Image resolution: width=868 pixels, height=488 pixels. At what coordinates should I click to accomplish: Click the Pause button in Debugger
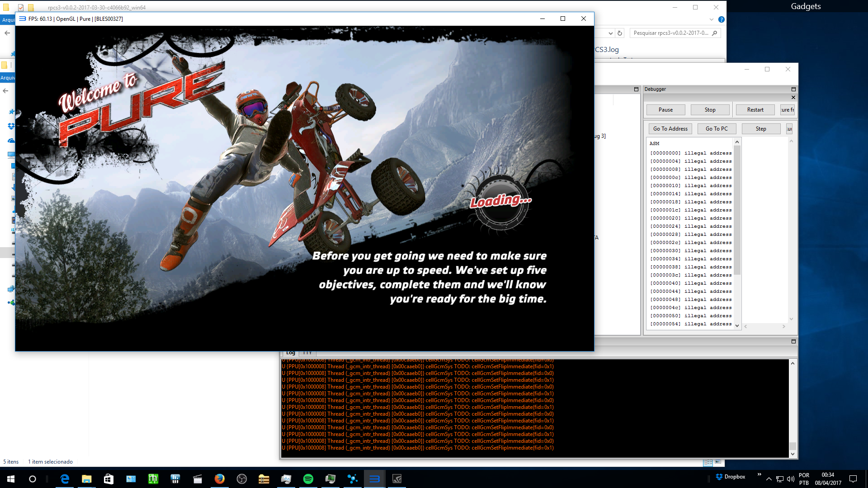point(665,110)
